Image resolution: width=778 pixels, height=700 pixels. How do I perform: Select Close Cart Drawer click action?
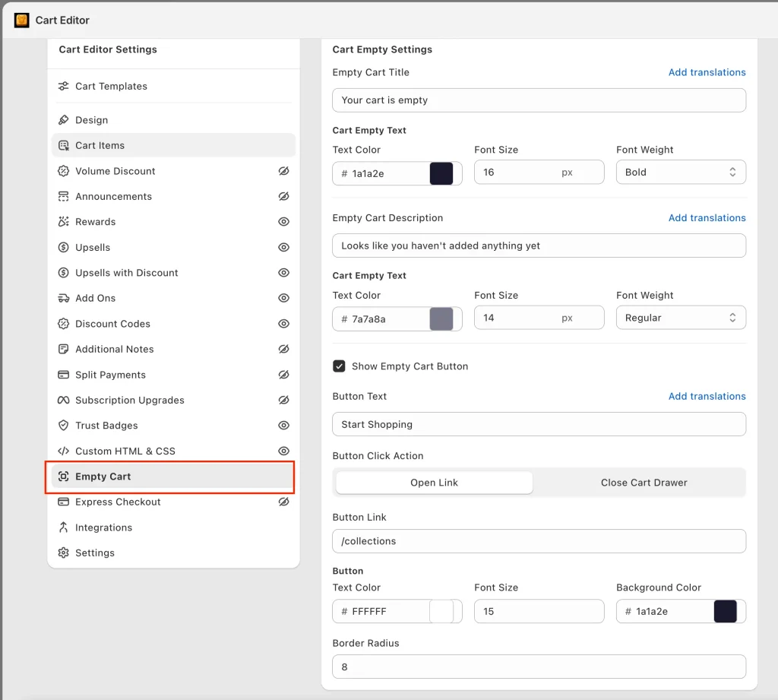(644, 483)
